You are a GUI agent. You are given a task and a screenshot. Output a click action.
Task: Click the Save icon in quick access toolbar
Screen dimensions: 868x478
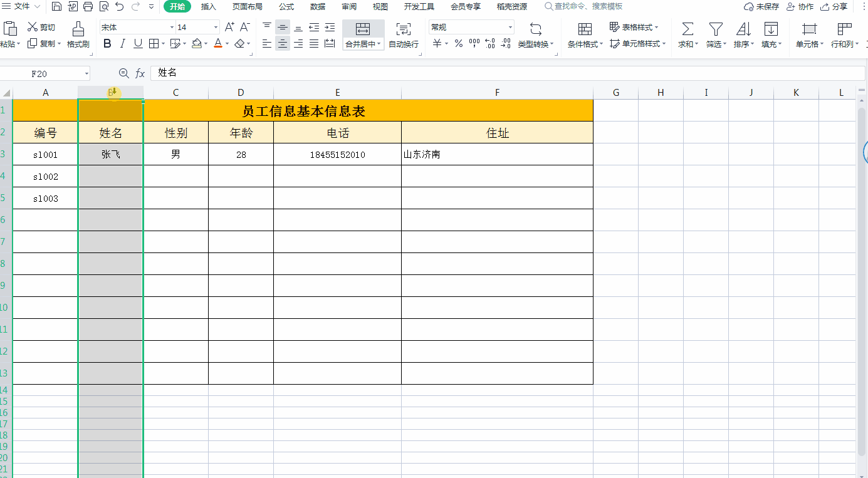click(57, 7)
